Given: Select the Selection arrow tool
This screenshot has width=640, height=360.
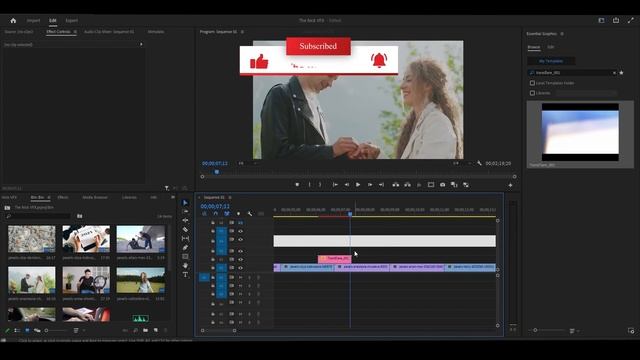Looking at the screenshot, I should [x=185, y=202].
